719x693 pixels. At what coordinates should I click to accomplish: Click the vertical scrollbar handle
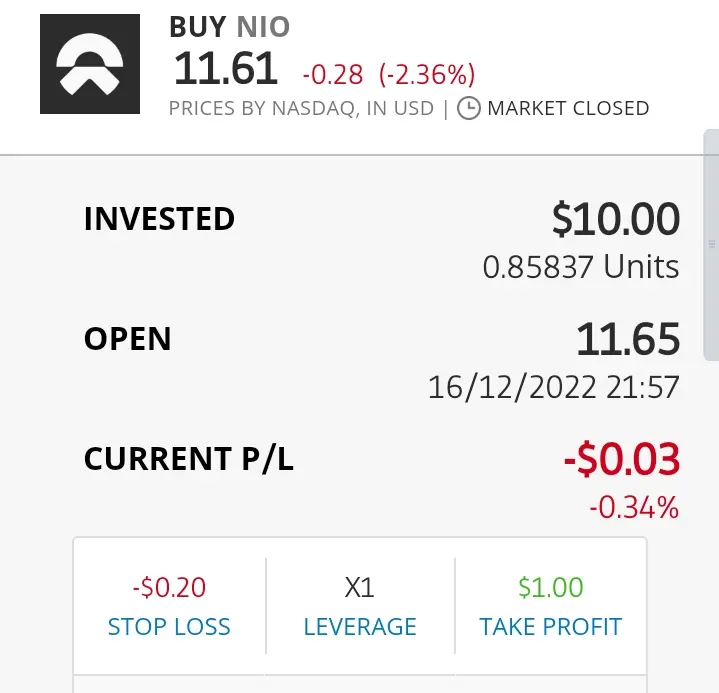point(711,245)
